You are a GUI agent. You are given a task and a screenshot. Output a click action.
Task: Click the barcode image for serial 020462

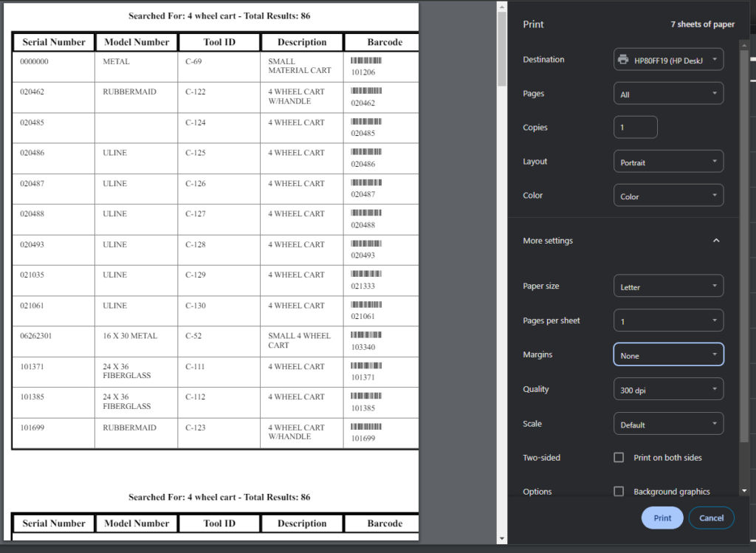pyautogui.click(x=366, y=90)
